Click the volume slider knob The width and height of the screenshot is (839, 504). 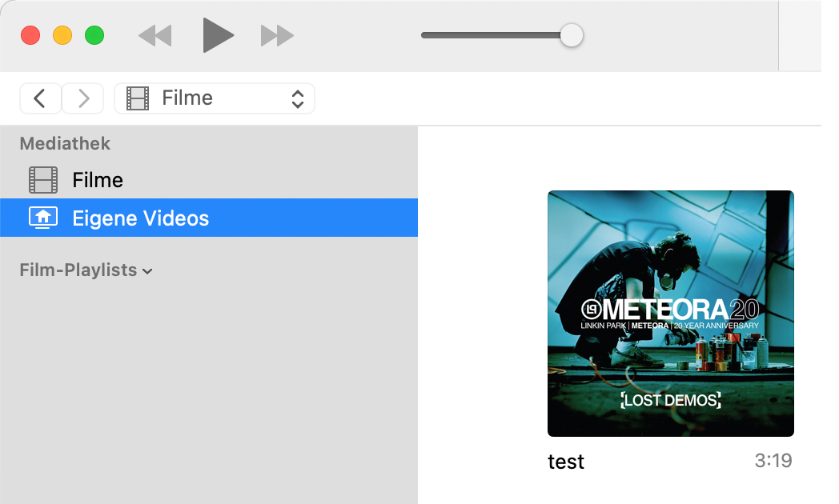tap(572, 35)
